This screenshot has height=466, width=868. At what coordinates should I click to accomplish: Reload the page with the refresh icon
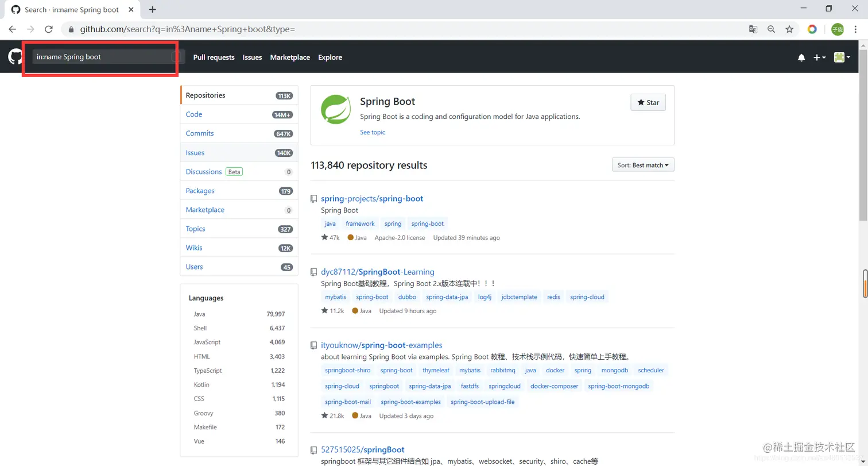pos(49,29)
